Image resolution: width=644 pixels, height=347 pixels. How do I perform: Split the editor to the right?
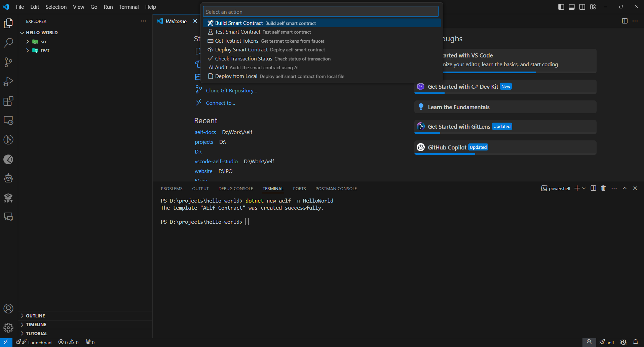click(x=624, y=21)
